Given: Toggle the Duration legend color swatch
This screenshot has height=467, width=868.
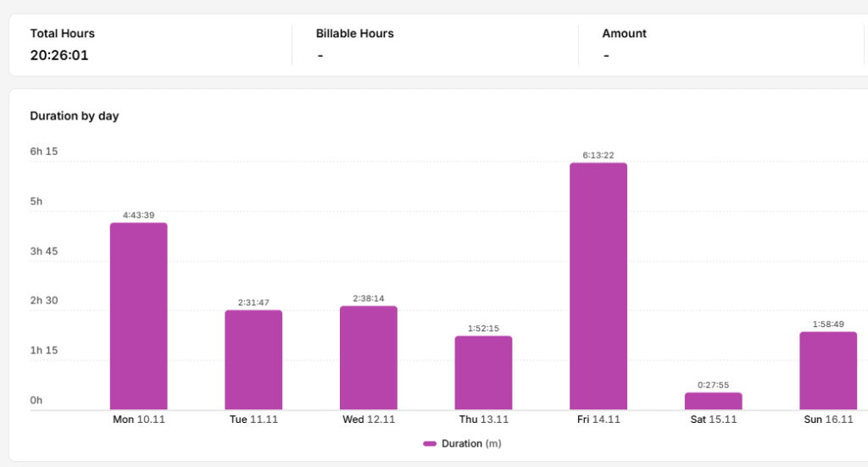Looking at the screenshot, I should [430, 444].
